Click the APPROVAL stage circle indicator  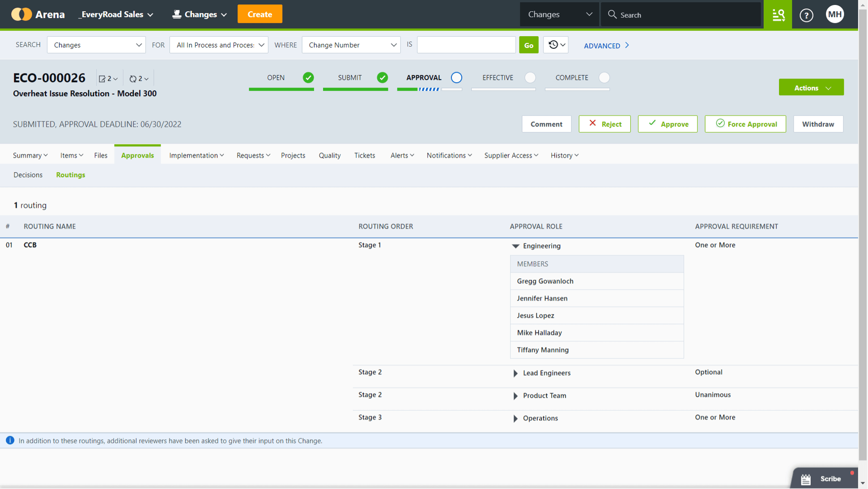coord(456,77)
